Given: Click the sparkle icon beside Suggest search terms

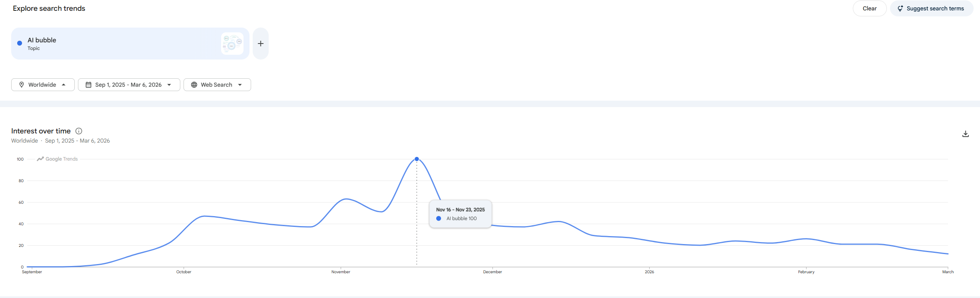Looking at the screenshot, I should click(x=900, y=8).
